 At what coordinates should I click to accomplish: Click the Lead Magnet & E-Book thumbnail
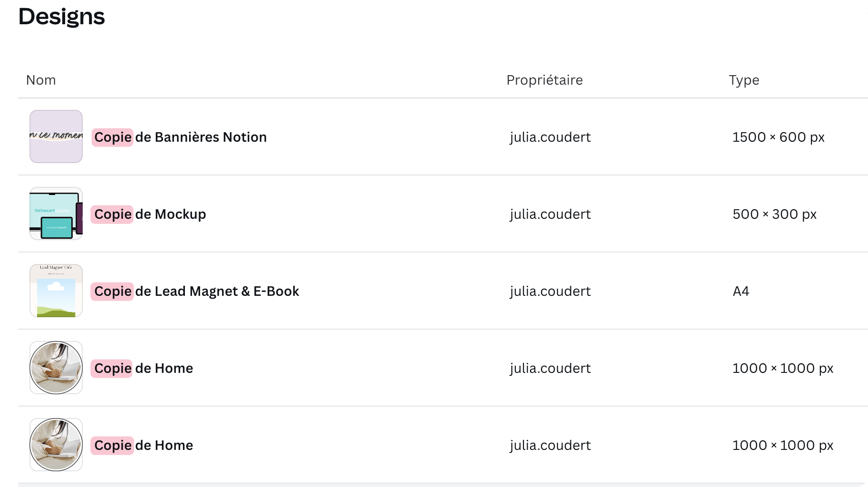point(56,291)
